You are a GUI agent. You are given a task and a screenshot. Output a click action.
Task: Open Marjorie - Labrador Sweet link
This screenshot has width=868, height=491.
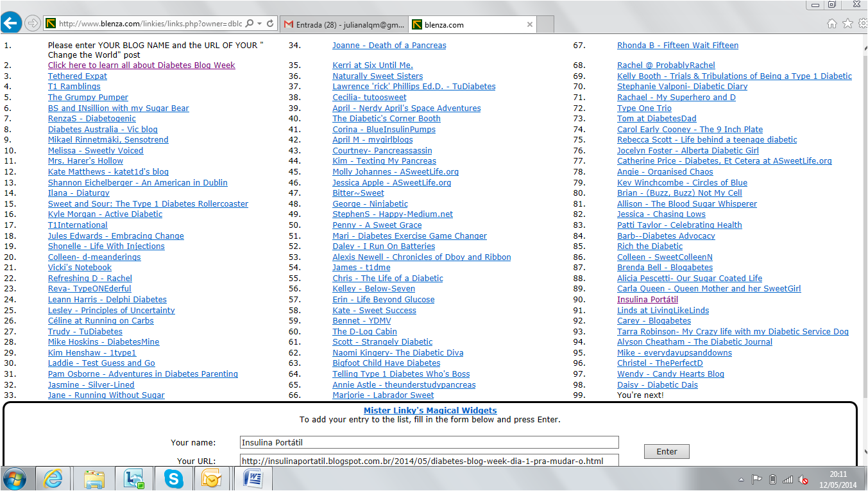point(383,395)
